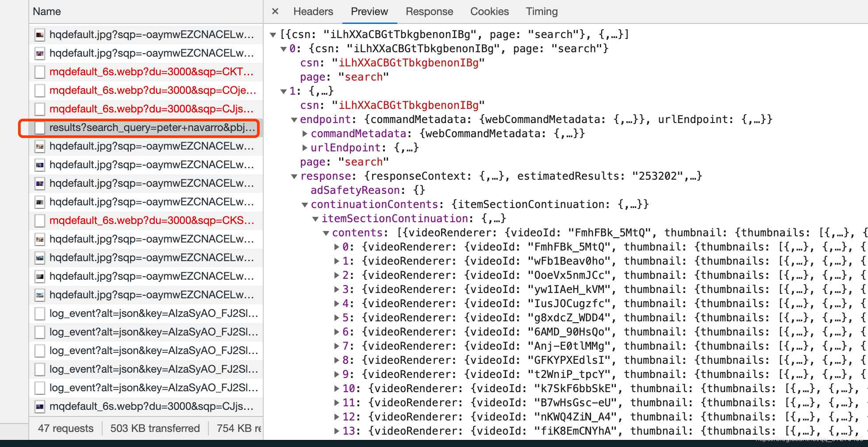Select the mqdefault_6s.webp request ending CKT…
The width and height of the screenshot is (868, 447).
point(146,72)
